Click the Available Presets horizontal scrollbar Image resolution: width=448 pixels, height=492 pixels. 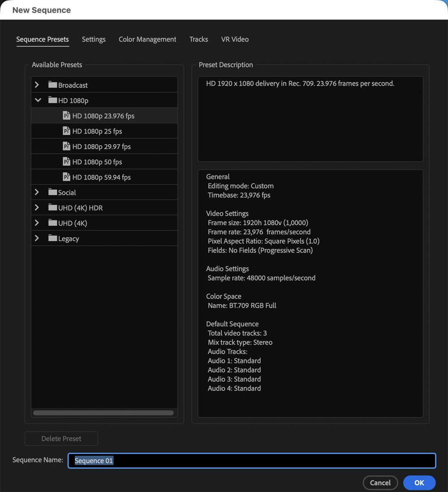pos(103,413)
